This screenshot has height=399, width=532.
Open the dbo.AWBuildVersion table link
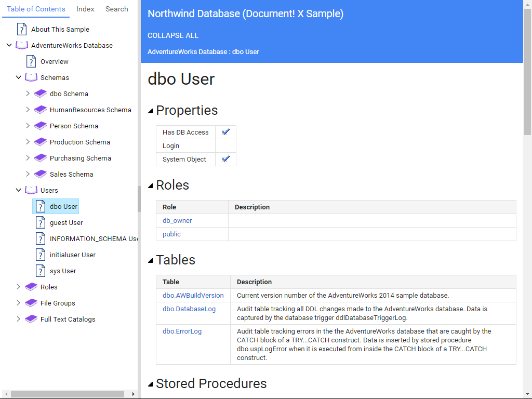[193, 295]
